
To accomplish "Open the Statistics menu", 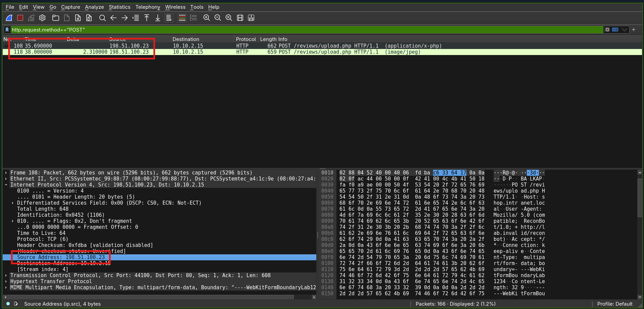I will 120,7.
